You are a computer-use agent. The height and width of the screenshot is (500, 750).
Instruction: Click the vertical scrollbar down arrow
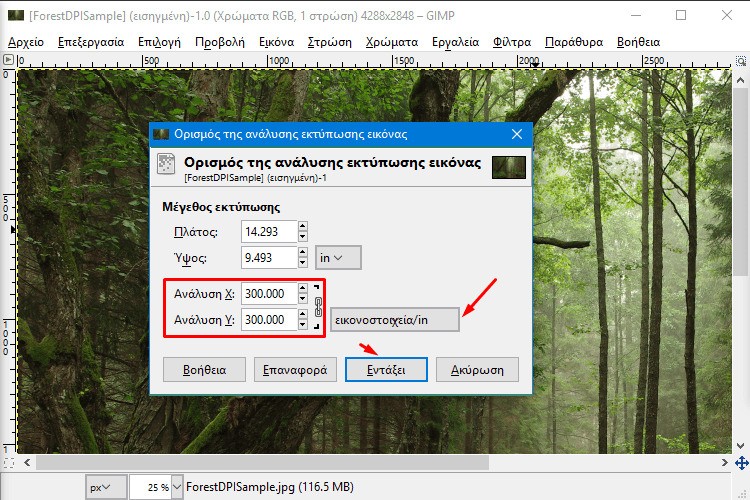(x=740, y=445)
